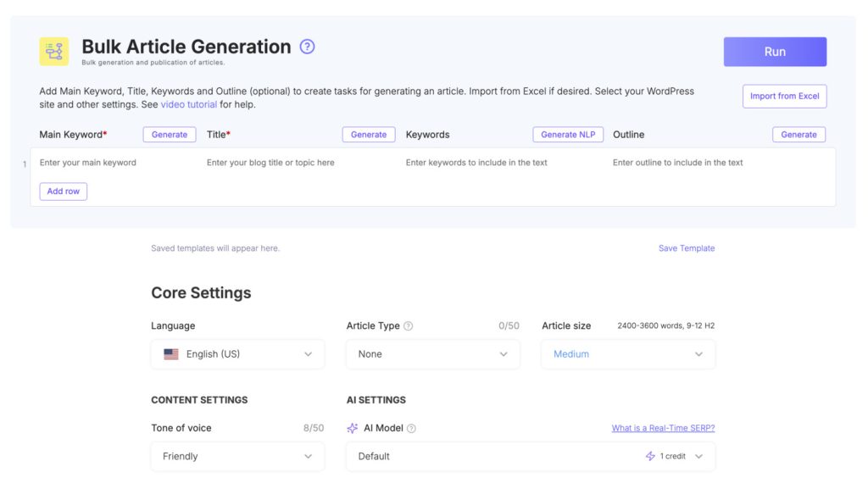Open the Article Type dropdown set to None

pos(433,354)
